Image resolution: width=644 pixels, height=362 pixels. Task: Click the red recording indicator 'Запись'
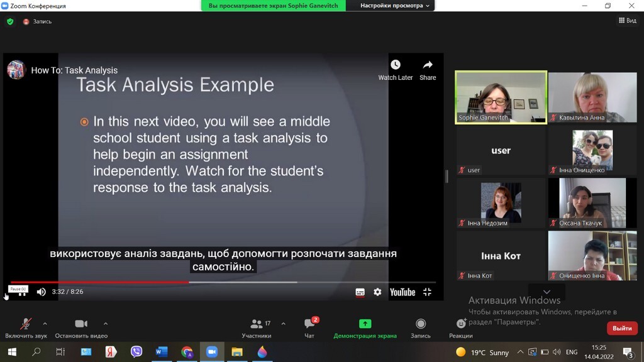pyautogui.click(x=37, y=21)
